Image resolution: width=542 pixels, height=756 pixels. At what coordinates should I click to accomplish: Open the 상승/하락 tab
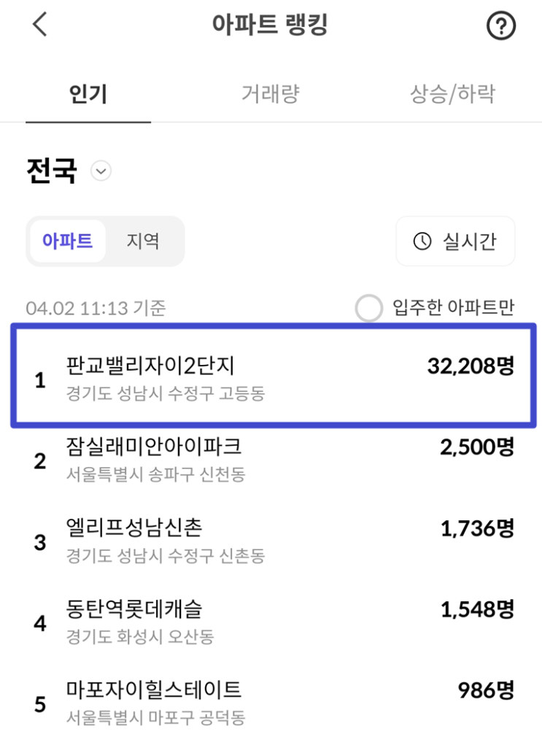coord(452,94)
